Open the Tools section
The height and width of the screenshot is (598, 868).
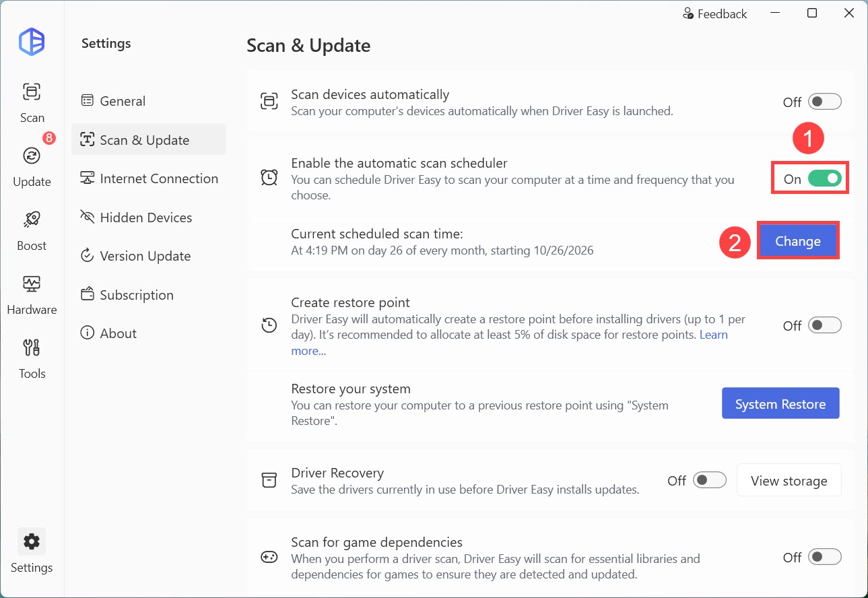pos(32,358)
